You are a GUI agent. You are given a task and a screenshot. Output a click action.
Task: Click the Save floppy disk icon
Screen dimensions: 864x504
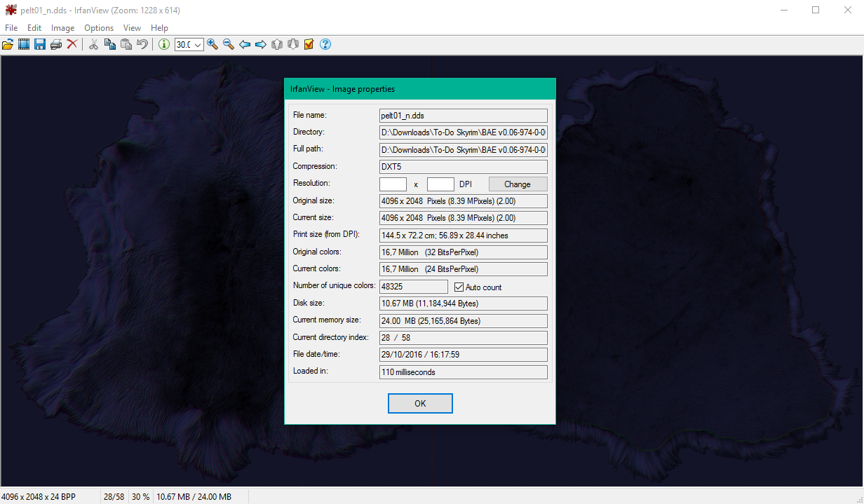(40, 45)
